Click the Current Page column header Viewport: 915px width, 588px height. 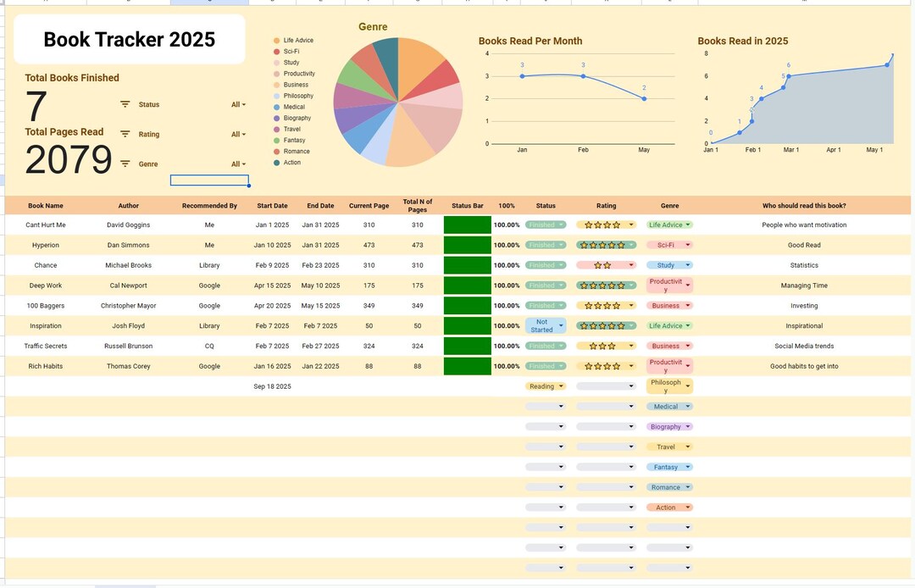tap(369, 205)
